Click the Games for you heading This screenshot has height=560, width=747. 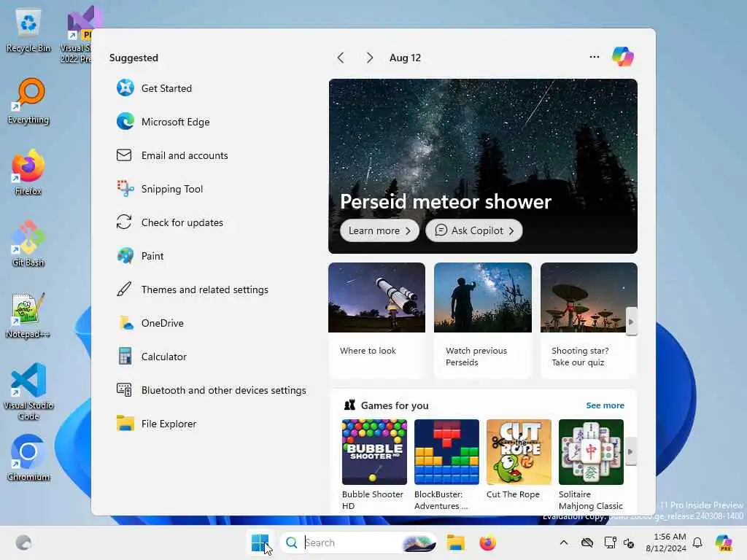point(395,405)
